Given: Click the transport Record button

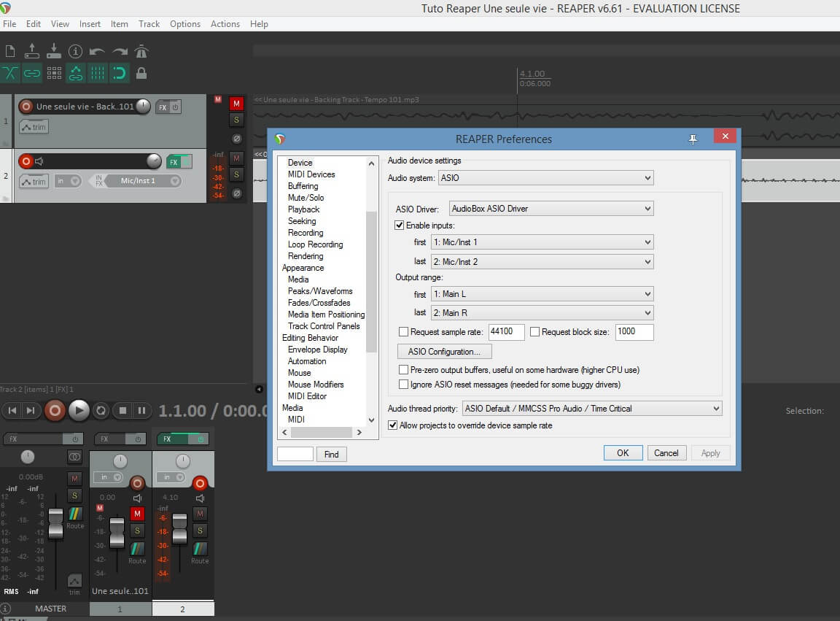Looking at the screenshot, I should click(x=55, y=411).
